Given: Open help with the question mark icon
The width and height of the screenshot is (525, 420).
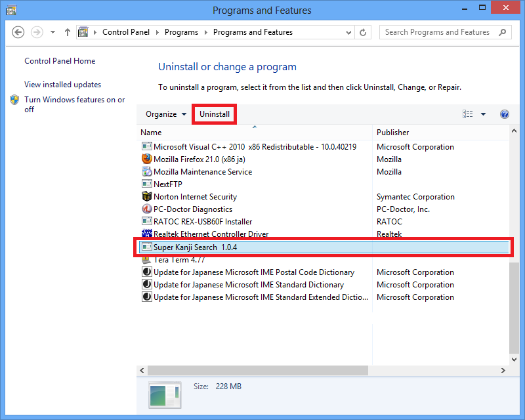Looking at the screenshot, I should (505, 114).
